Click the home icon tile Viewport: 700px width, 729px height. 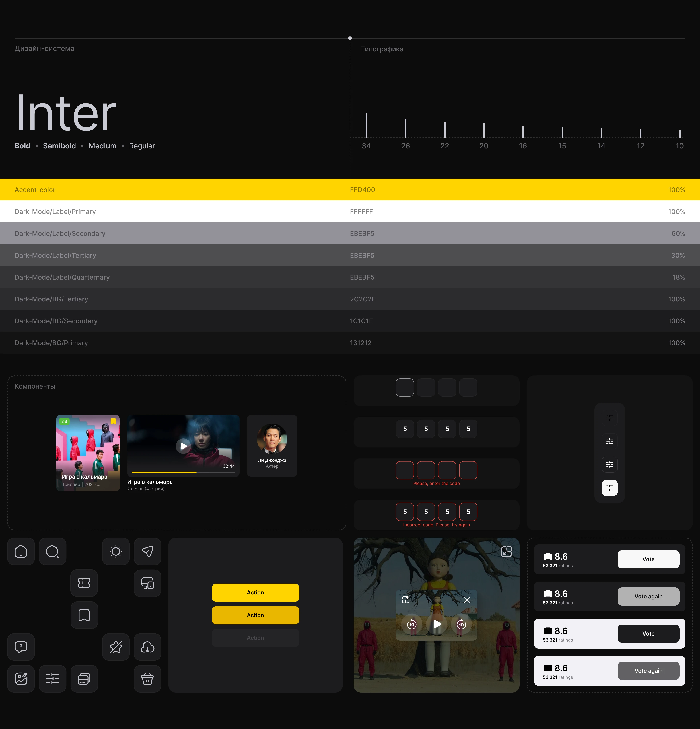(21, 551)
